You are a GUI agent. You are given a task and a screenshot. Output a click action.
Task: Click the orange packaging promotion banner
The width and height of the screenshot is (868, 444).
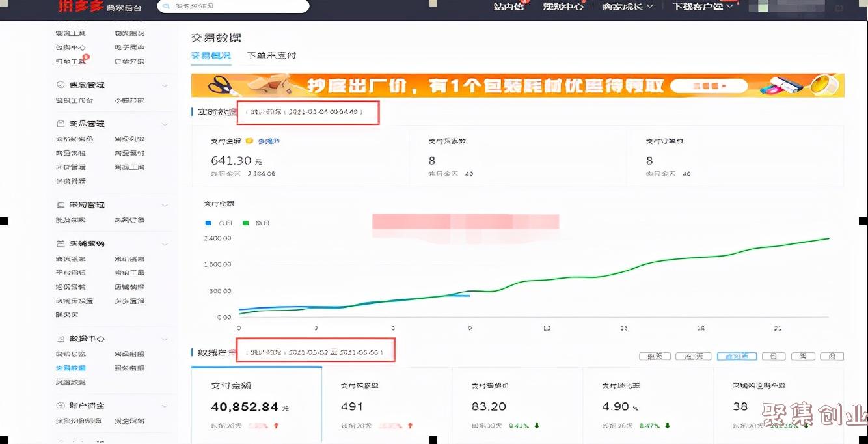click(x=518, y=85)
